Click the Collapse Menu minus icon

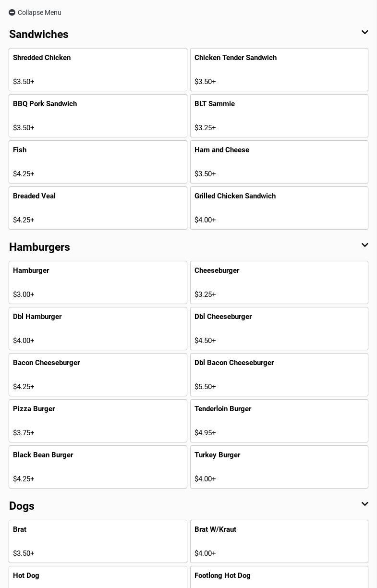pos(12,12)
